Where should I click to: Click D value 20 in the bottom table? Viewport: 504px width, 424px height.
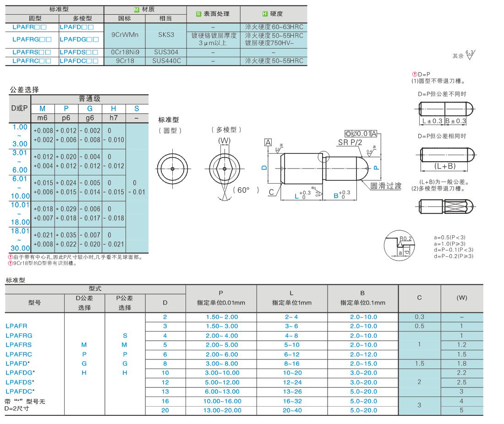click(x=165, y=410)
